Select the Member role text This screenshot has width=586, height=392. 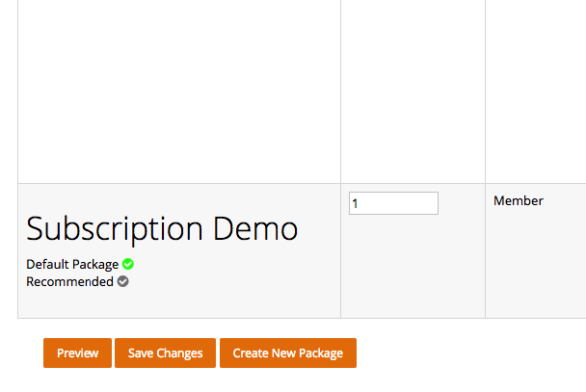[x=518, y=201]
